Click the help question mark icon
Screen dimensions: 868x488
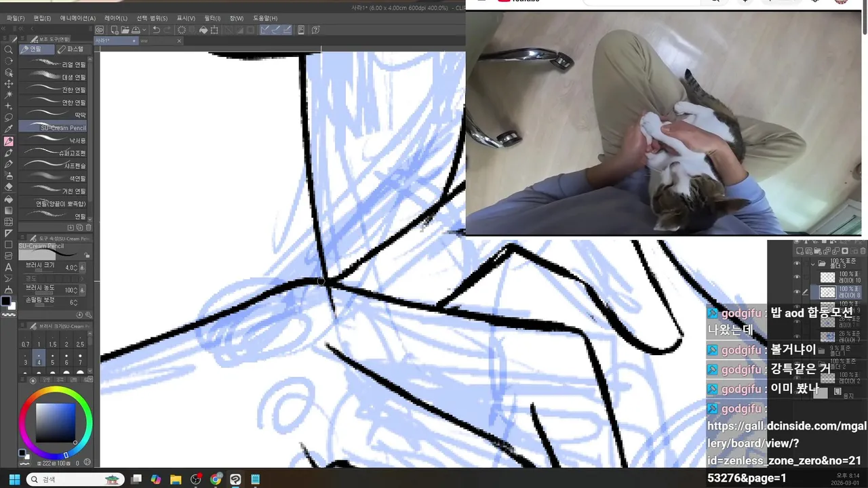315,30
